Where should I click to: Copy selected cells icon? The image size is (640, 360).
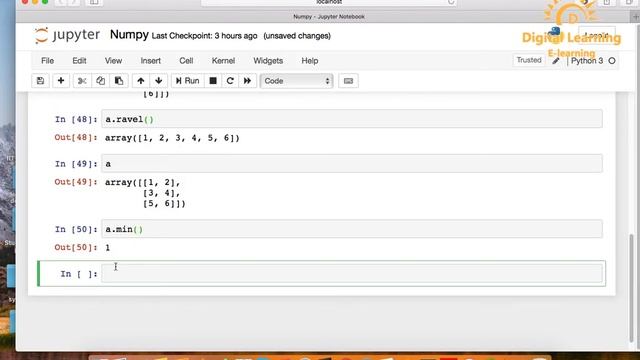point(100,81)
